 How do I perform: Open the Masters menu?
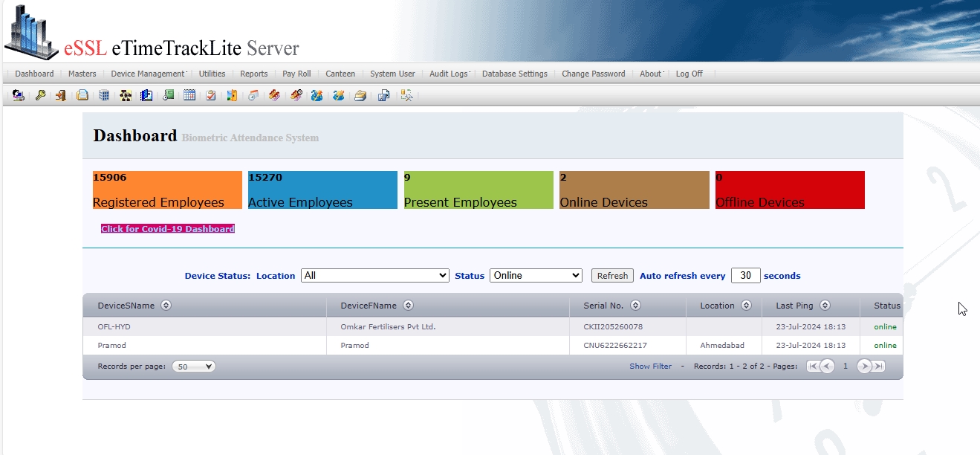tap(82, 74)
